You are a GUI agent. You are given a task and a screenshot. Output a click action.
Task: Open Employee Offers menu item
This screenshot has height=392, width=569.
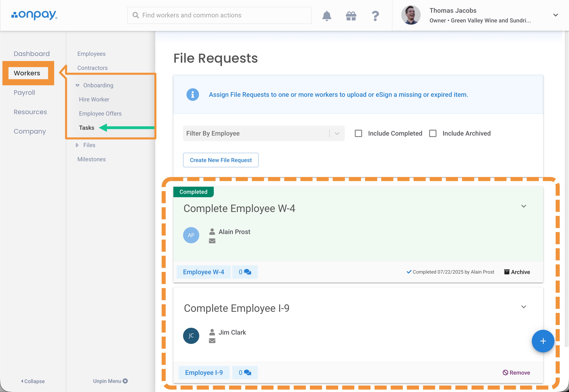click(x=100, y=114)
